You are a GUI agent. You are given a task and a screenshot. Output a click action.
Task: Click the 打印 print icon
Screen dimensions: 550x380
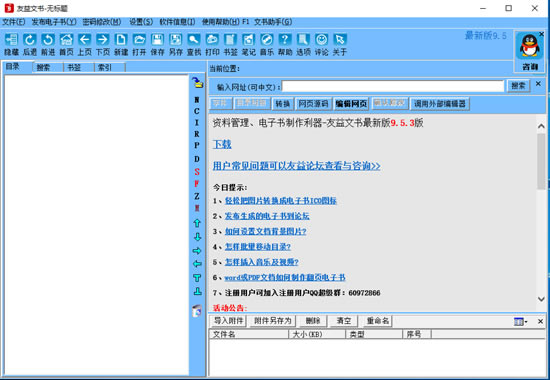coord(212,40)
